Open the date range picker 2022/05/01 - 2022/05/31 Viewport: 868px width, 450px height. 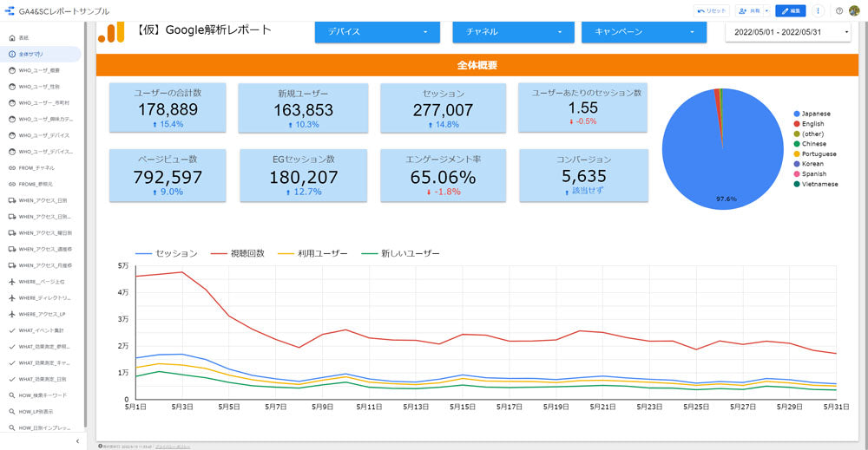[x=789, y=32]
